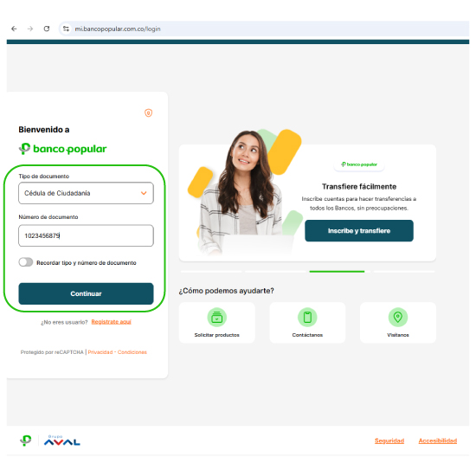The width and height of the screenshot is (476, 476).
Task: Click the orange shield security icon
Action: click(x=148, y=113)
